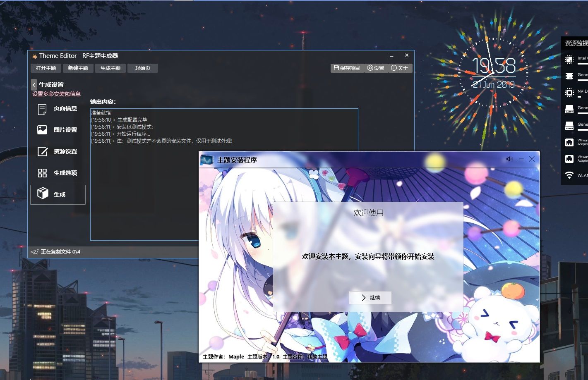Select the 图片设置 sidebar item
588x380 pixels.
point(58,130)
